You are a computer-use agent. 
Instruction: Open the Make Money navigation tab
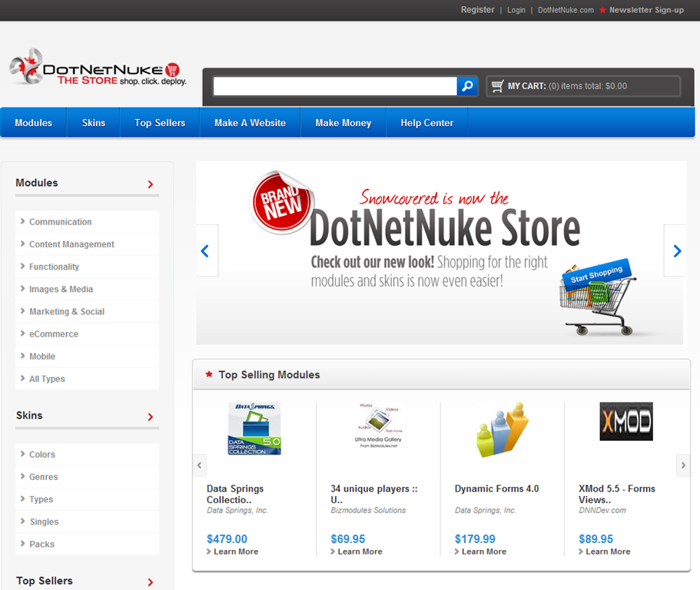[x=343, y=123]
